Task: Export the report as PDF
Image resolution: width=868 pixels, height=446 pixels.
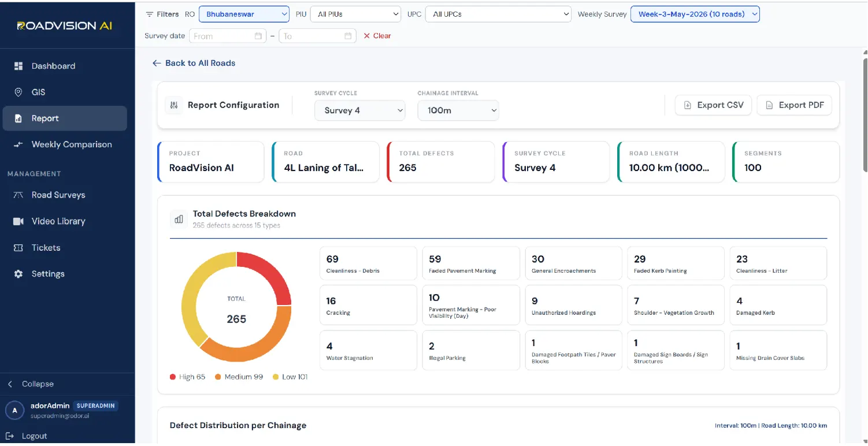Action: tap(795, 105)
